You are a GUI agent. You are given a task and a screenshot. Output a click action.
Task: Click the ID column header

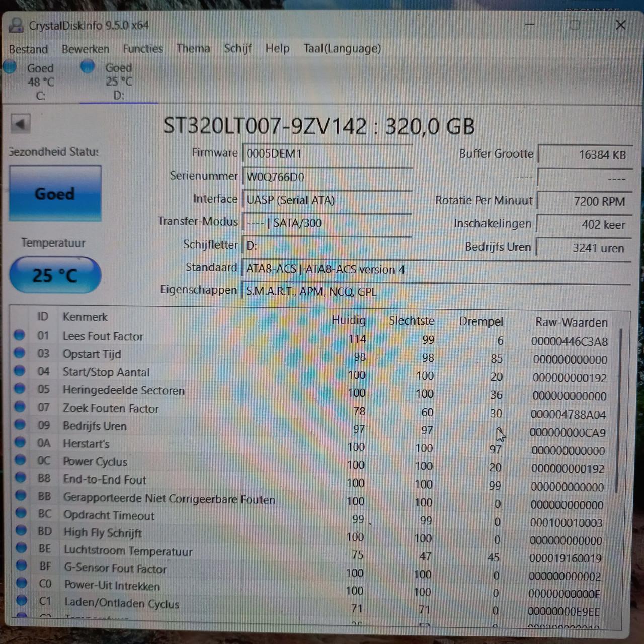(x=43, y=316)
